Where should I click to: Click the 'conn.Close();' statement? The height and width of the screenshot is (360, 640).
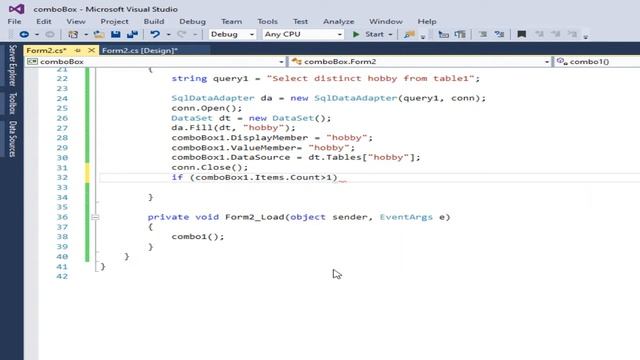coord(209,167)
